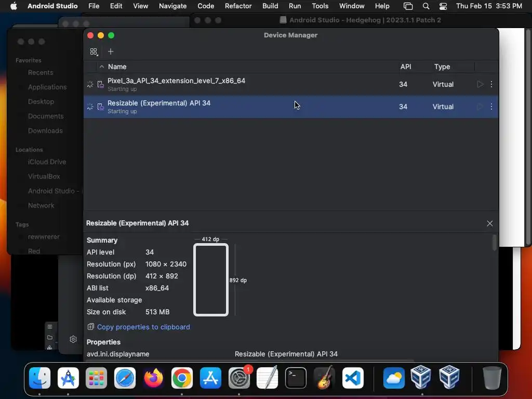Open the Code menu

[206, 6]
